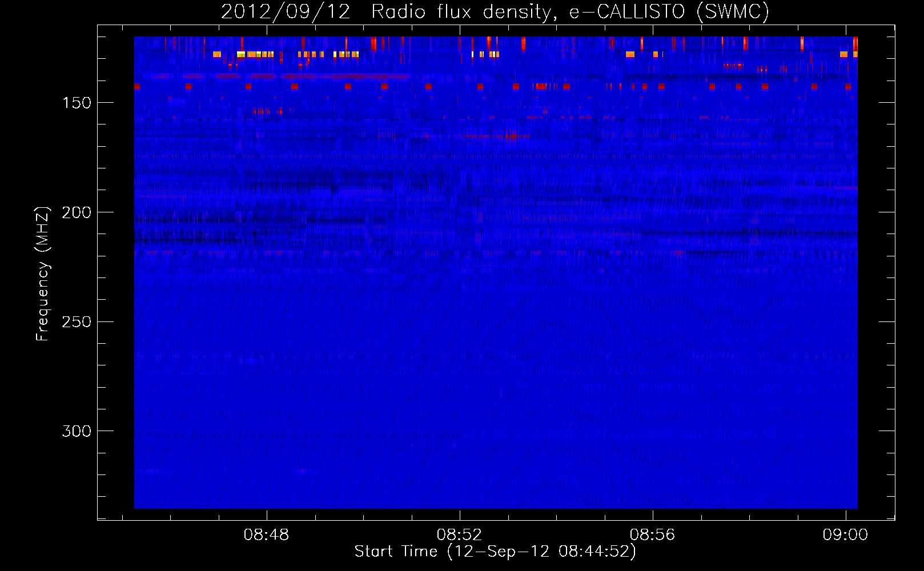Click the 'Start Time (12-Sep-12 08:44:52)' label
This screenshot has width=924, height=571.
(x=495, y=552)
